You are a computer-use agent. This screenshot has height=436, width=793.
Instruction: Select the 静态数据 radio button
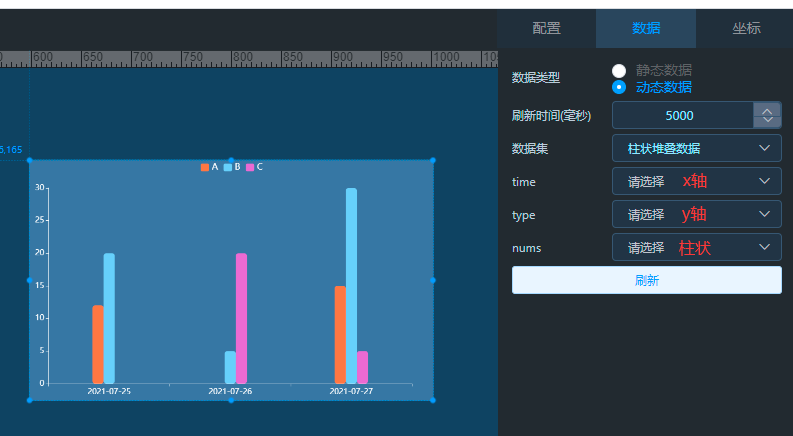(619, 70)
